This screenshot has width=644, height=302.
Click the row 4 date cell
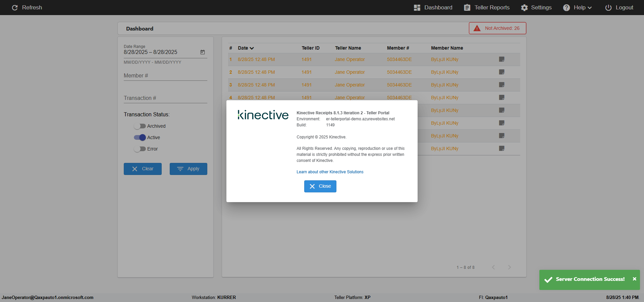[256, 98]
